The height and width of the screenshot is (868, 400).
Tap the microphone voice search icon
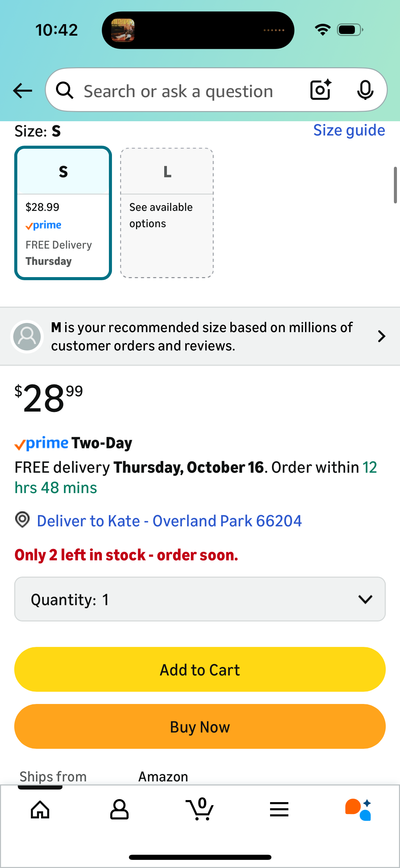click(365, 90)
